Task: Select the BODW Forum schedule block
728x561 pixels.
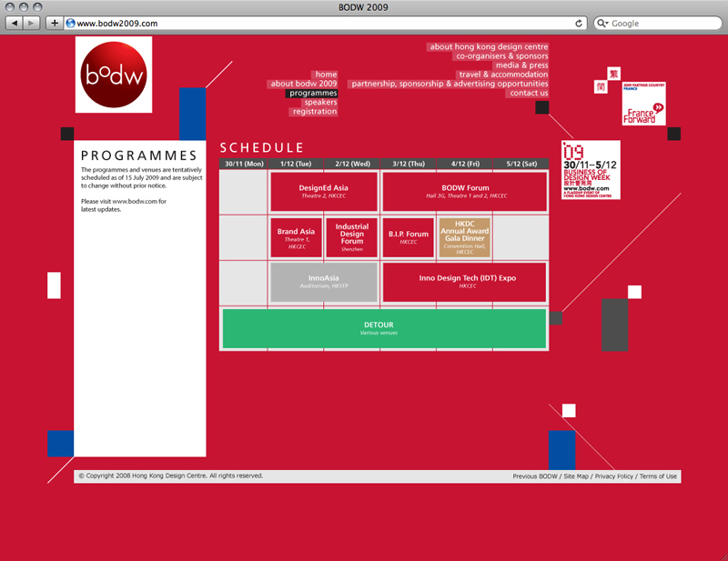Action: pos(465,191)
